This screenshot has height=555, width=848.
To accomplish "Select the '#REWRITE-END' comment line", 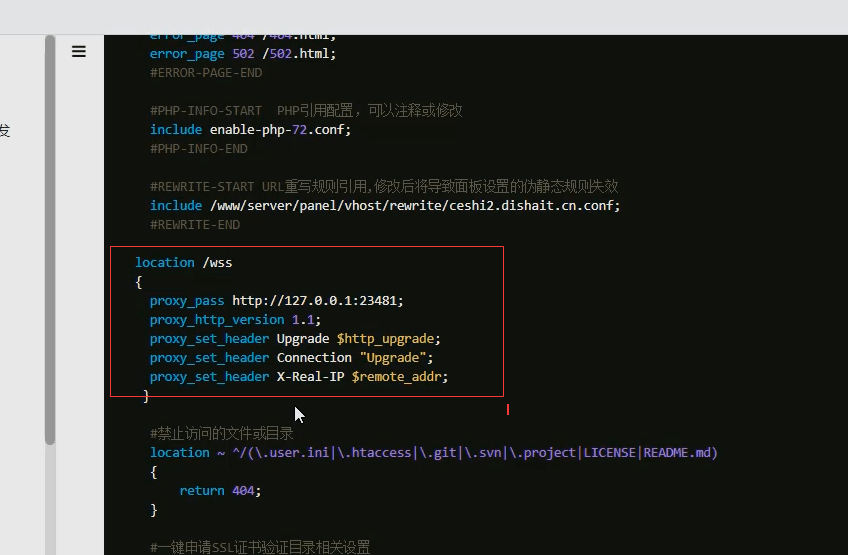I will (x=195, y=224).
